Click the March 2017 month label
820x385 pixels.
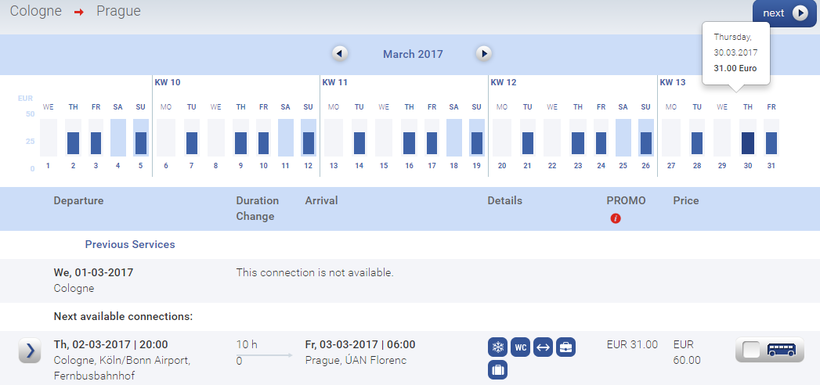pyautogui.click(x=413, y=54)
